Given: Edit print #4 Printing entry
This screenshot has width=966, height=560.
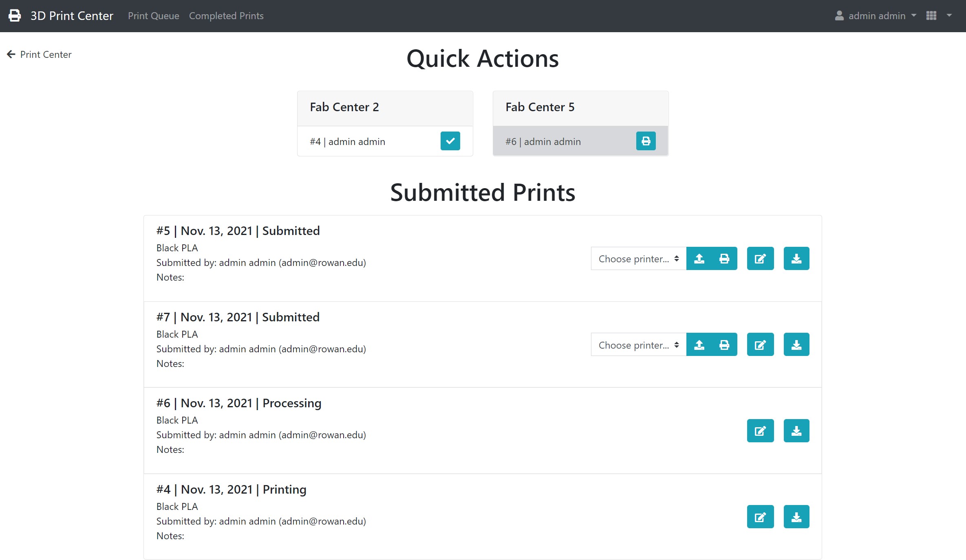Looking at the screenshot, I should tap(760, 517).
